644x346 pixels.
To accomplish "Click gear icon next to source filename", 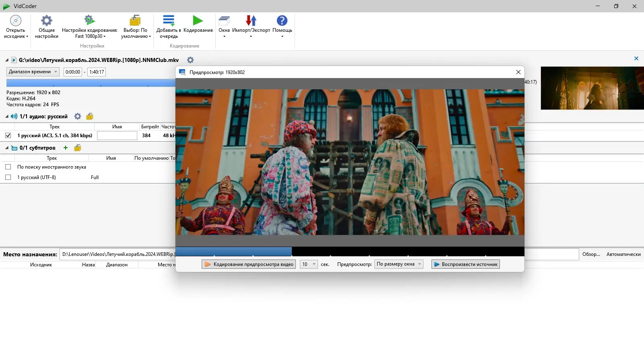I will coord(190,60).
